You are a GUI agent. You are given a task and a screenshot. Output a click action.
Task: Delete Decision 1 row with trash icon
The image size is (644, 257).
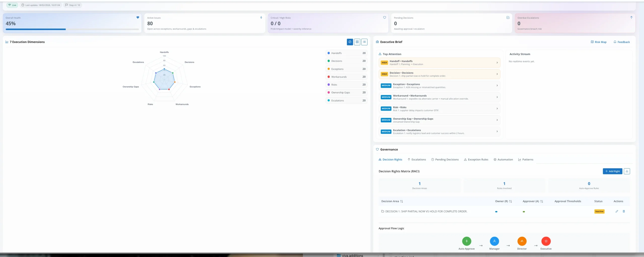624,211
